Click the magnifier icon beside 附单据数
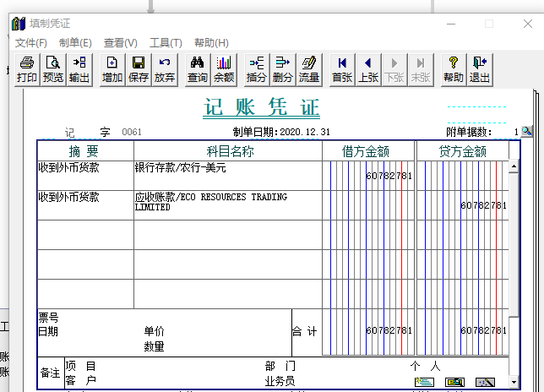 [x=526, y=131]
